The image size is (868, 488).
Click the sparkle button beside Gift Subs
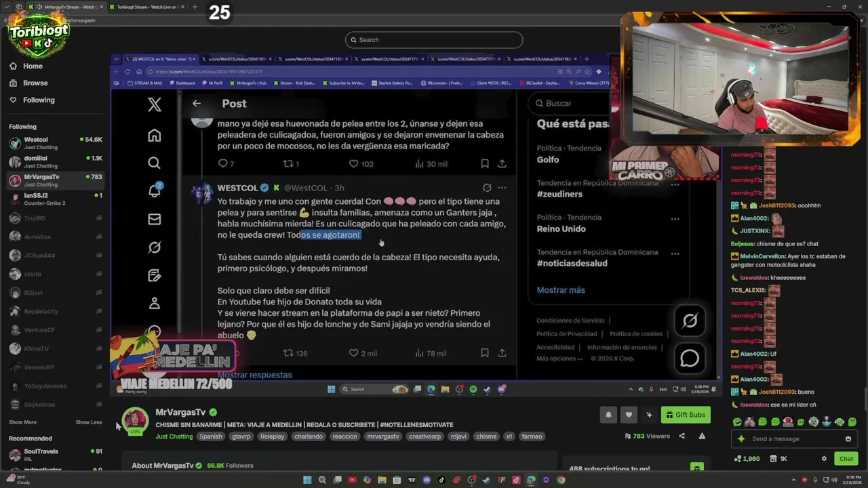coord(649,415)
